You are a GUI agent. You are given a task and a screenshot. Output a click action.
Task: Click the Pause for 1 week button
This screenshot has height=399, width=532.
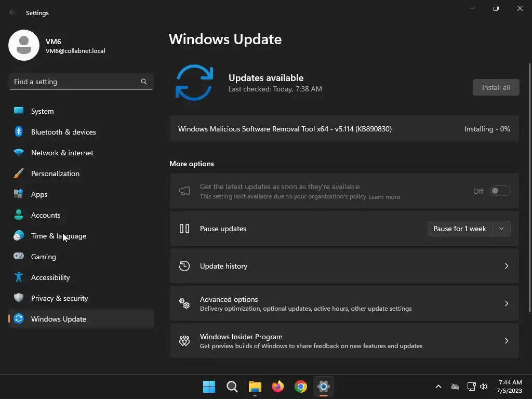460,229
